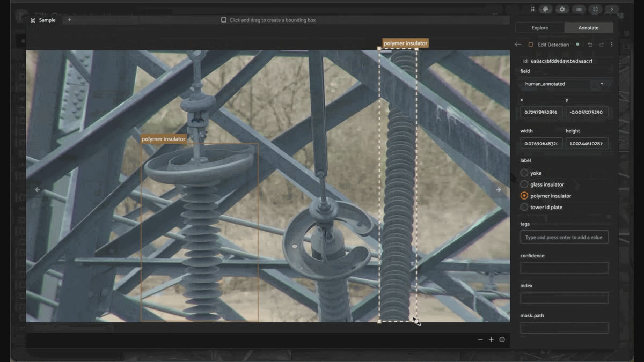The width and height of the screenshot is (644, 362).
Task: Go to the previous sample arrow
Action: click(37, 189)
